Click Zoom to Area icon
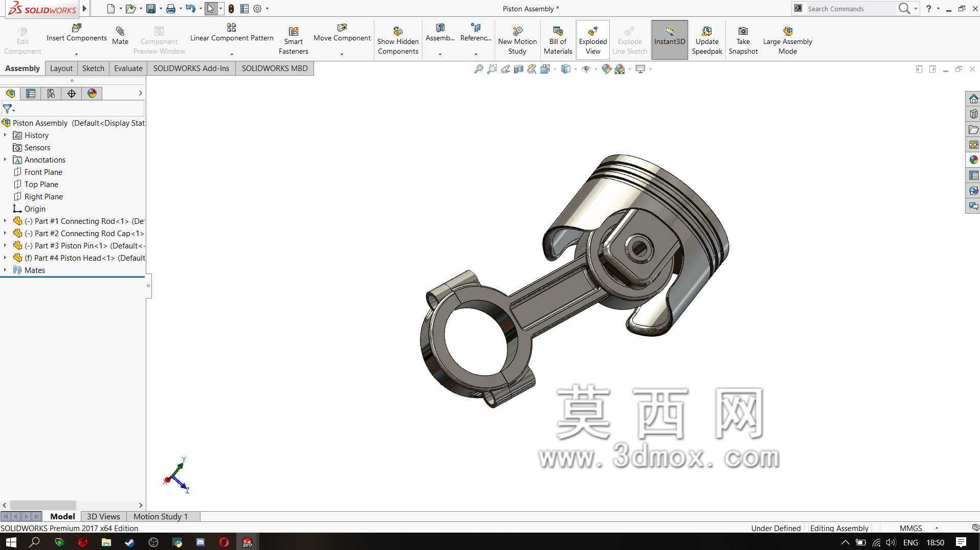980x550 pixels. point(492,69)
